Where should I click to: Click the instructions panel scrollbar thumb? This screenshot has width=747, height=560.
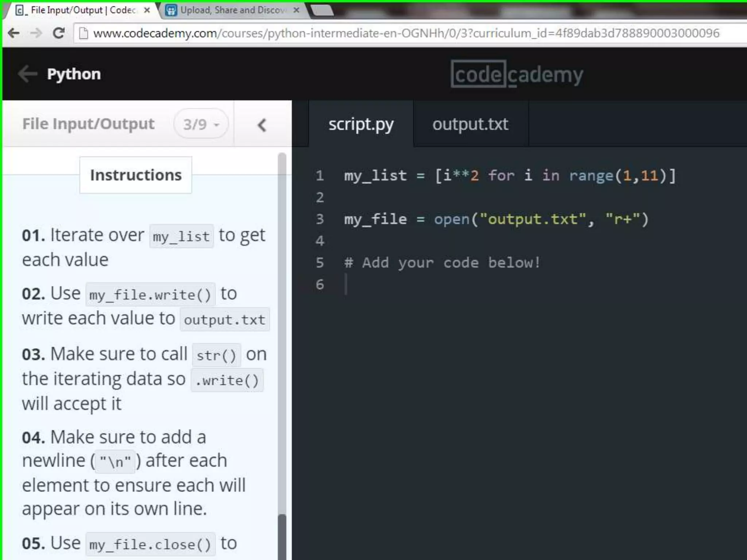click(x=282, y=537)
